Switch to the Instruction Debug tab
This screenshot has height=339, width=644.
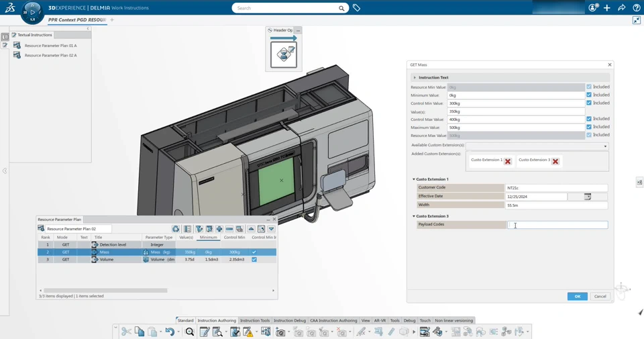tap(290, 320)
